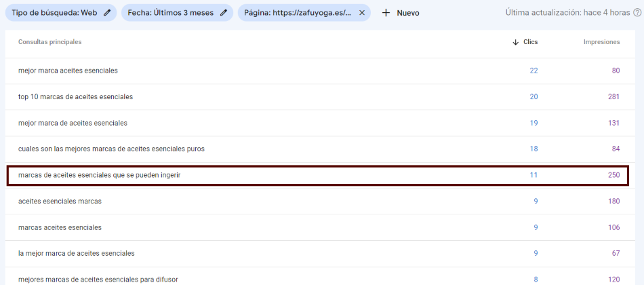The image size is (644, 285).
Task: Sort by the Impresiones column header
Action: pos(602,42)
